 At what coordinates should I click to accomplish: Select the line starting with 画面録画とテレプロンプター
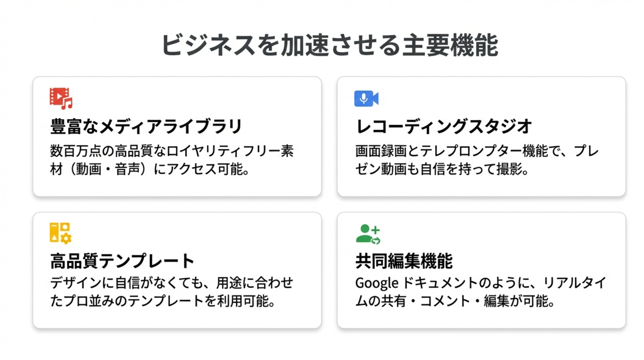477,151
